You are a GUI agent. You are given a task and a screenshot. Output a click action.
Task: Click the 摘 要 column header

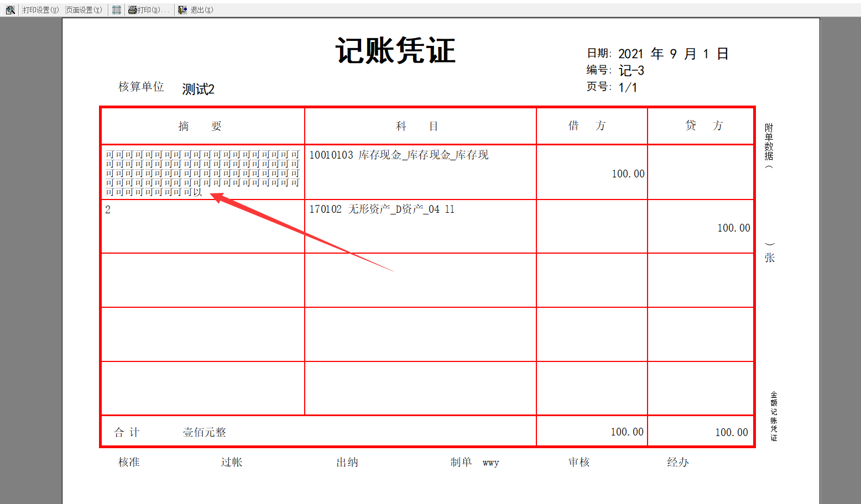200,126
